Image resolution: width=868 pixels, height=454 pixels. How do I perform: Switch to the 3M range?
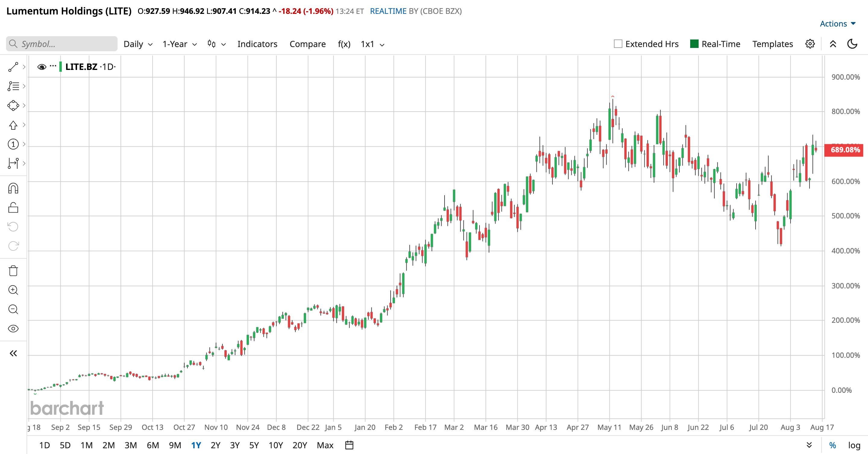(131, 445)
